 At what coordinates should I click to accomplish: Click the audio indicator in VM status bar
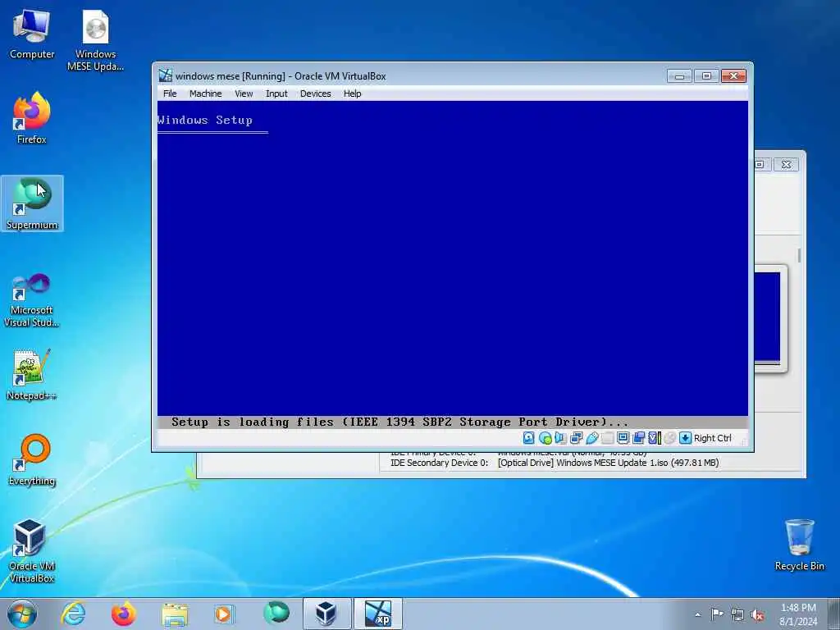(x=560, y=438)
